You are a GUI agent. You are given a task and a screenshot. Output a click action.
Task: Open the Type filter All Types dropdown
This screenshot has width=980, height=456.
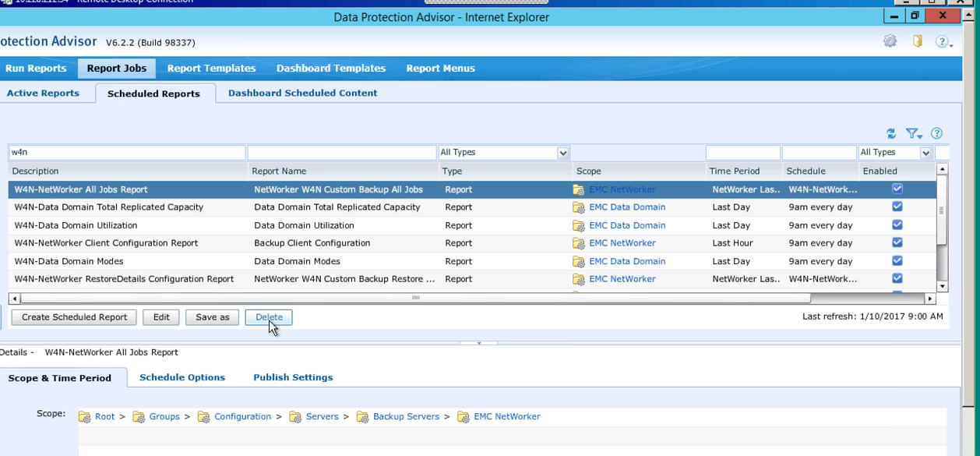pos(562,153)
